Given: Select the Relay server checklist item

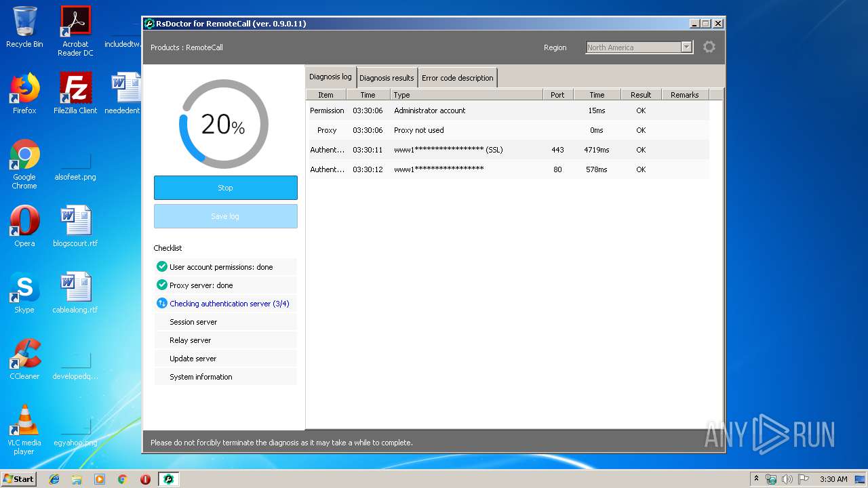Looking at the screenshot, I should tap(225, 340).
